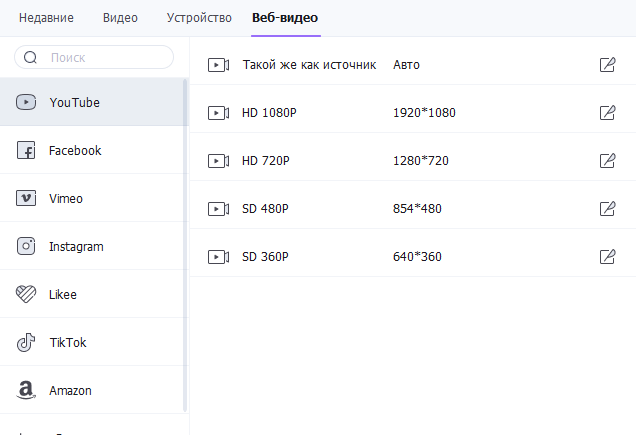Screen dimensions: 636x435
Task: Edit the HD 1080P preset settings
Action: coord(608,112)
